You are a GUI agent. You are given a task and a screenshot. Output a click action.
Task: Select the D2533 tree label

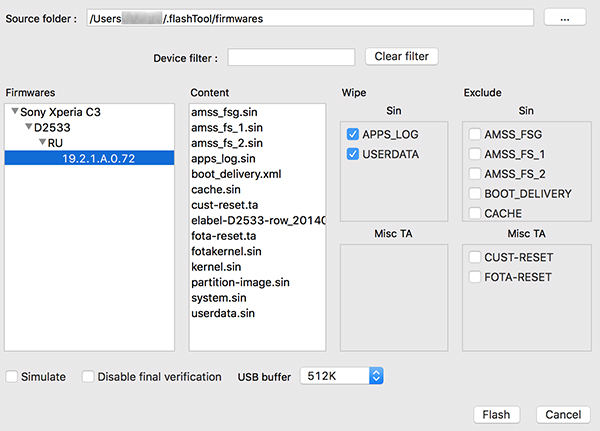(x=52, y=127)
